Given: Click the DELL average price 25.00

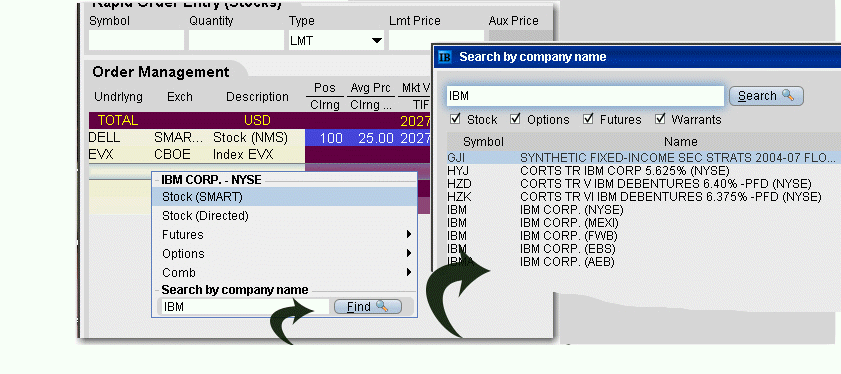Looking at the screenshot, I should [376, 138].
